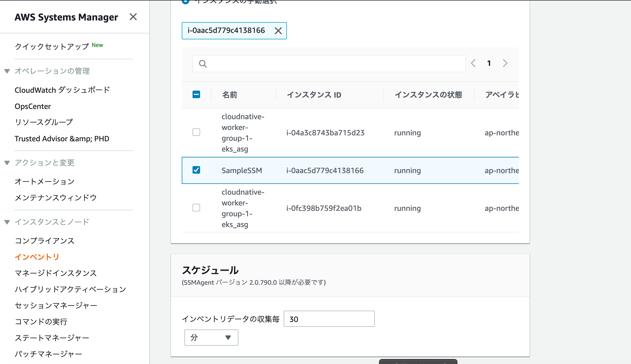Click instance ID i-0aac5d779c4138166 in table
This screenshot has width=631, height=364.
point(325,170)
